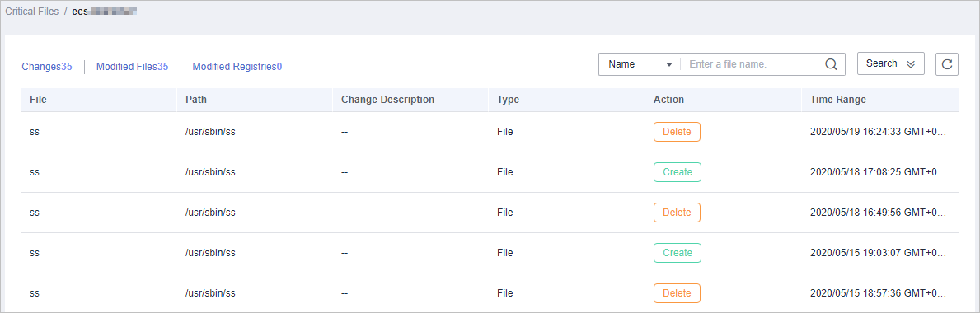The image size is (980, 313).
Task: Go to Critical Files breadcrumb
Action: pyautogui.click(x=32, y=12)
